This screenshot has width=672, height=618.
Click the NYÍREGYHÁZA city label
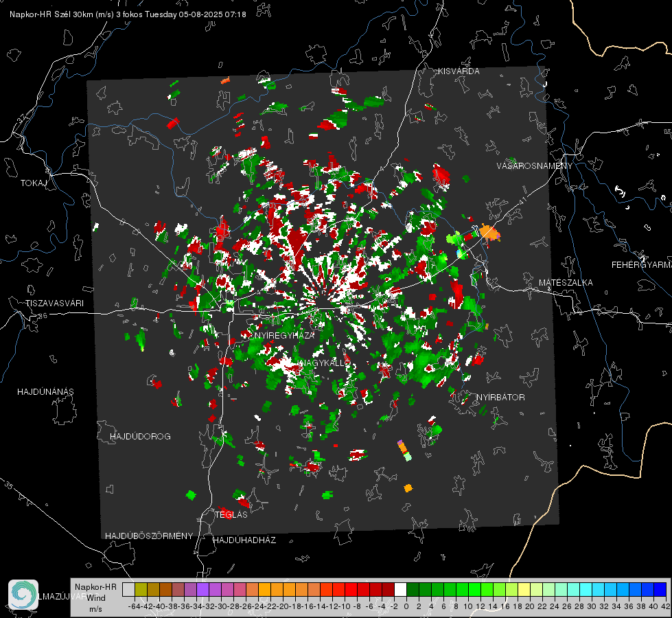tap(284, 335)
